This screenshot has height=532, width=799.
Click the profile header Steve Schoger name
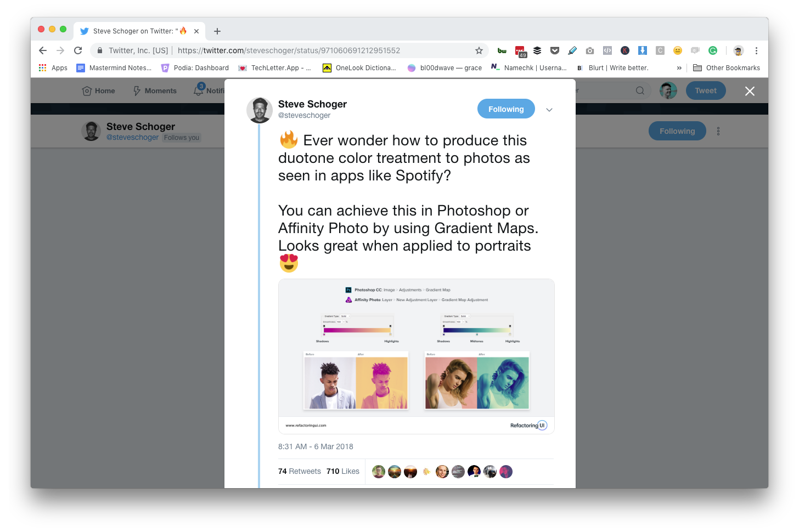click(140, 127)
